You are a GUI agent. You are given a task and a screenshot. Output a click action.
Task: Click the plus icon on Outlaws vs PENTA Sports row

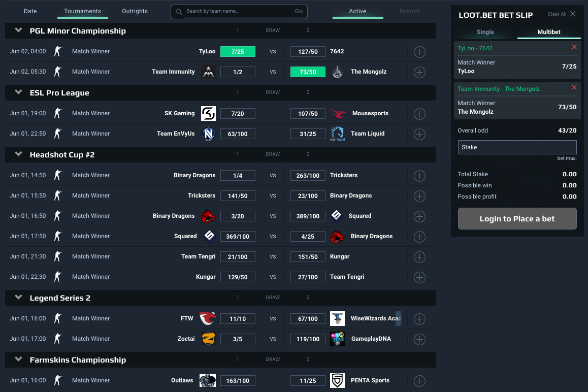(419, 381)
